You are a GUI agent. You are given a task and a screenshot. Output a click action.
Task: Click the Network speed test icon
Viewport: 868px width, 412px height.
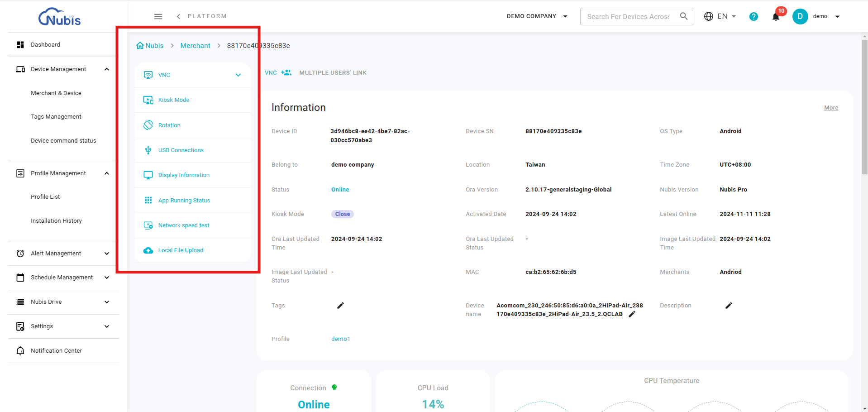[x=148, y=225]
